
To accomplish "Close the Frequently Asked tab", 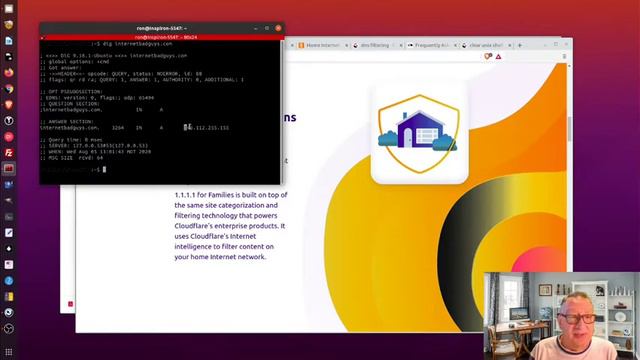I will (456, 45).
